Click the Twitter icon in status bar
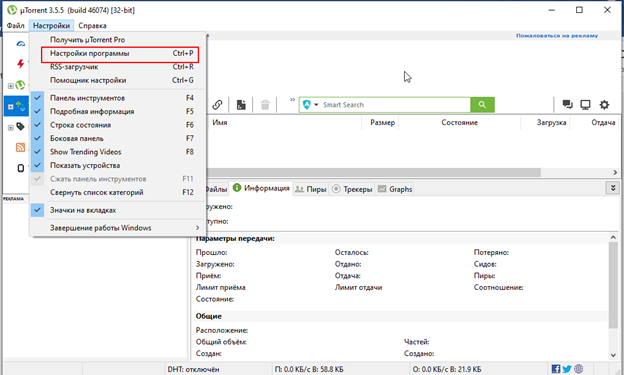Screen dimensions: 624x375 (567, 369)
